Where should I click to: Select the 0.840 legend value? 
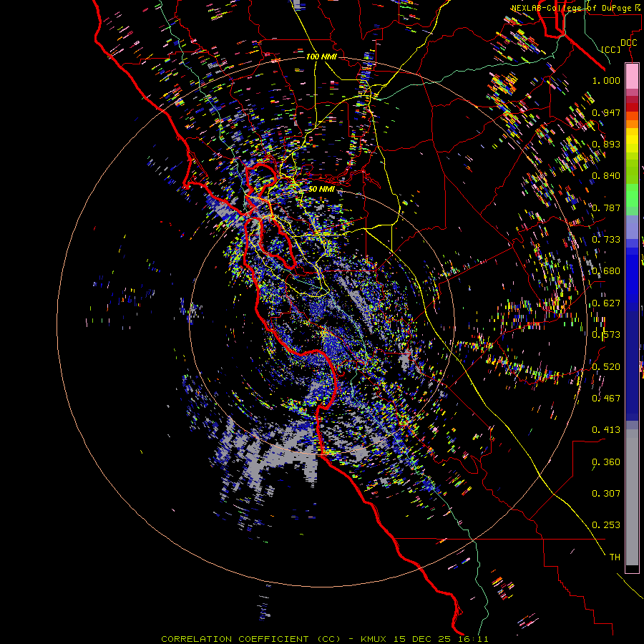click(606, 176)
